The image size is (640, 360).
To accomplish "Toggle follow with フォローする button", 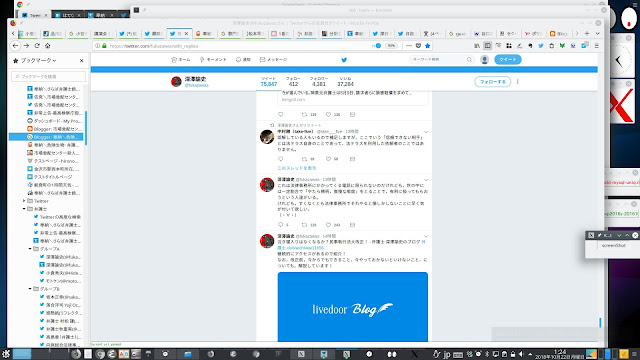I will pyautogui.click(x=493, y=82).
